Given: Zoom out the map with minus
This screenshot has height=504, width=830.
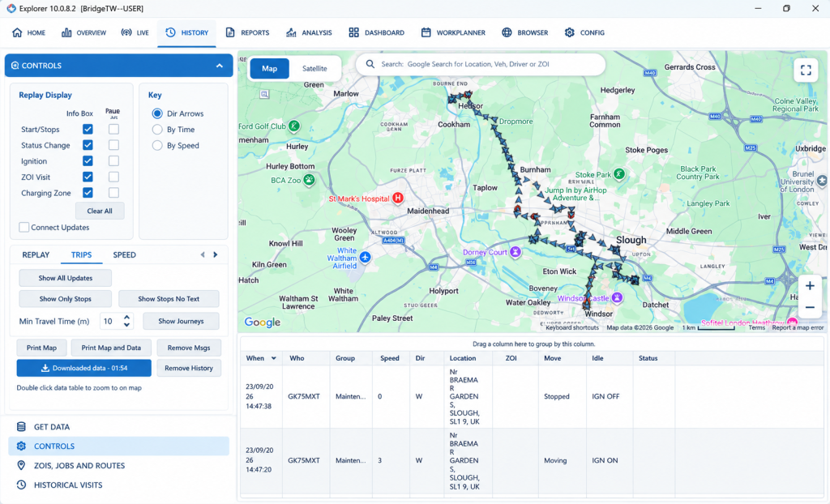Looking at the screenshot, I should click(810, 307).
